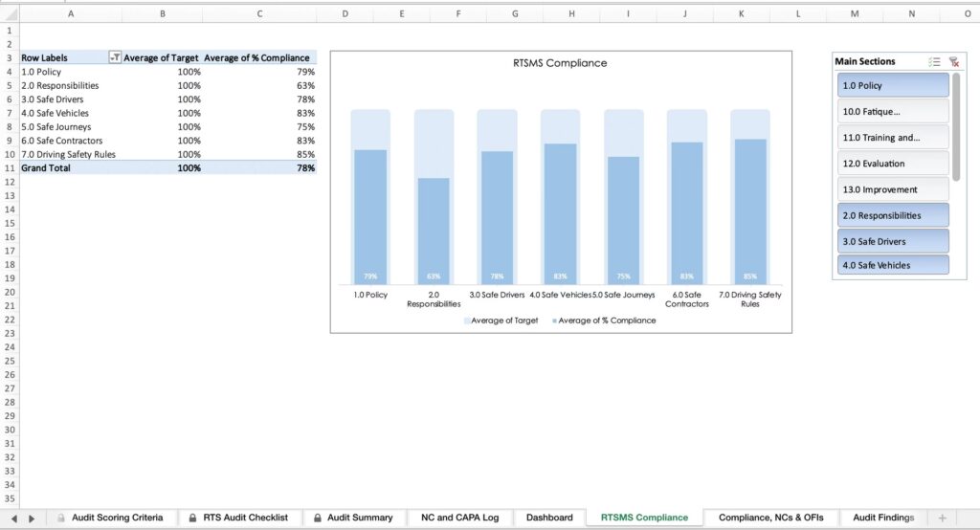This screenshot has width=980, height=530.
Task: Open the NC and CAPA Log tab
Action: tap(459, 518)
